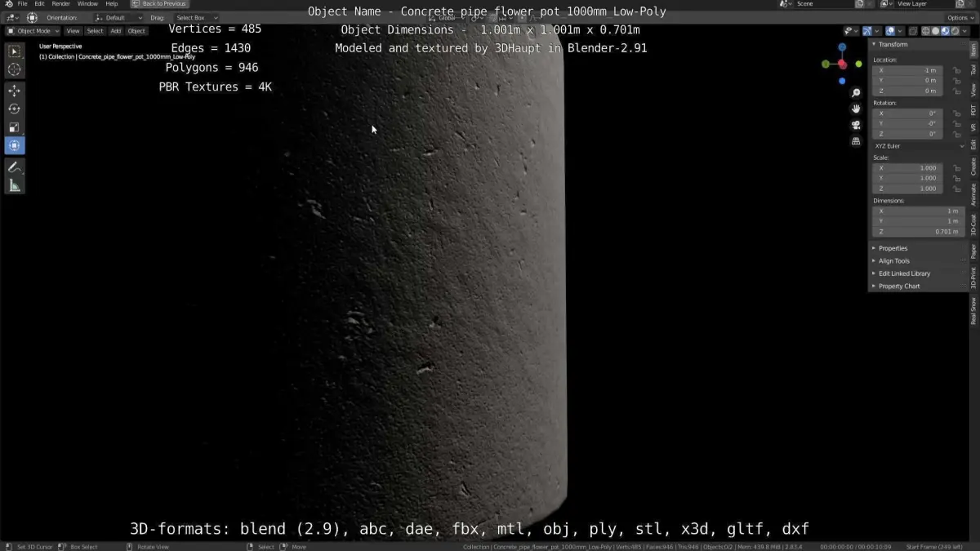
Task: Click the Location X value field
Action: [907, 70]
